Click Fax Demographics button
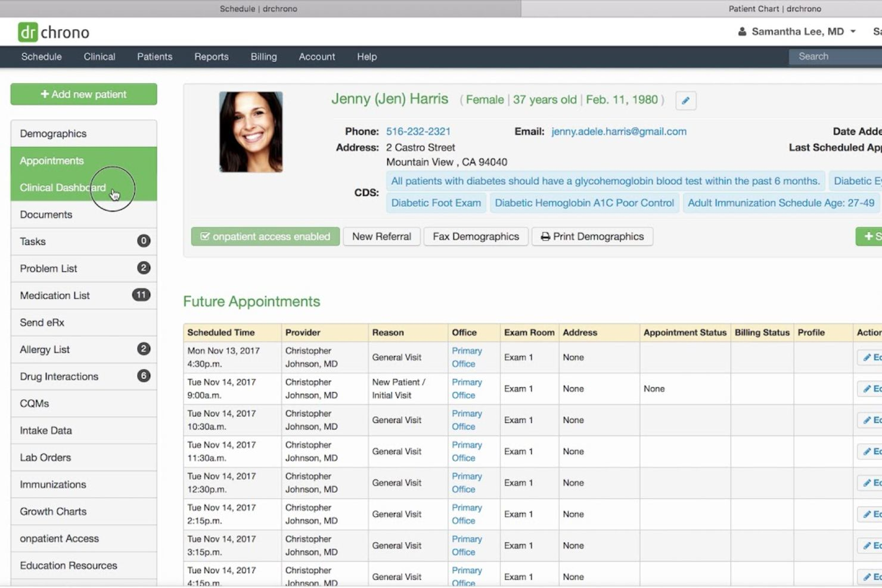This screenshot has width=882, height=588. 476,237
